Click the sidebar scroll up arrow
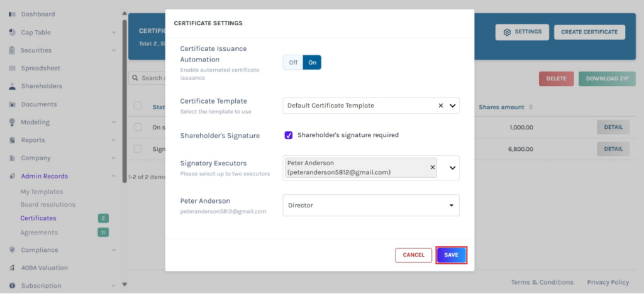The width and height of the screenshot is (644, 296). [125, 13]
